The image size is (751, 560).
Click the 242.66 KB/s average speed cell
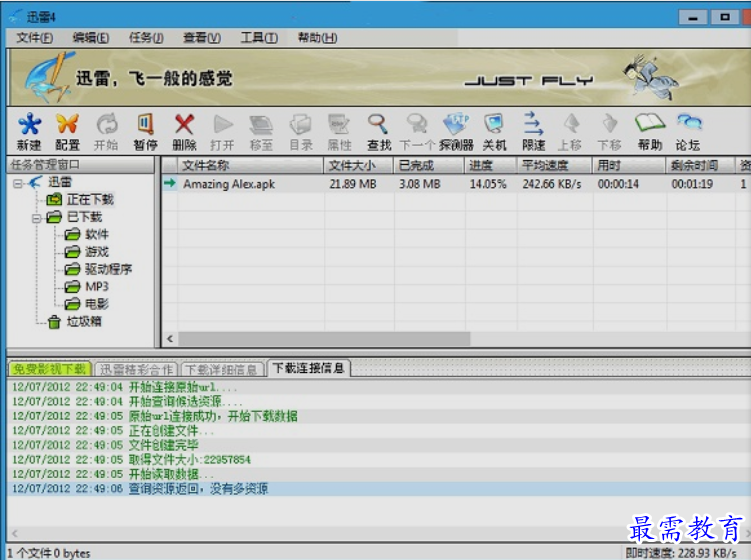(x=552, y=184)
